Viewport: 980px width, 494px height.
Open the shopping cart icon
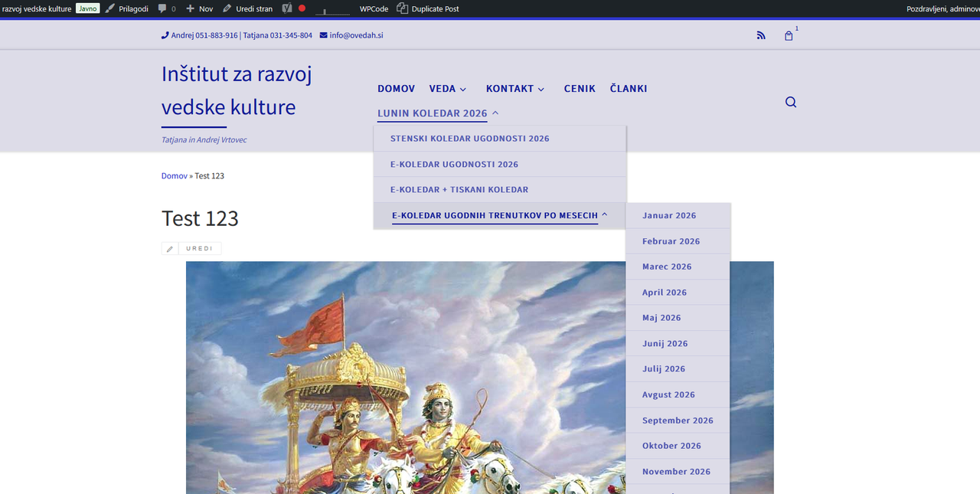(x=789, y=35)
